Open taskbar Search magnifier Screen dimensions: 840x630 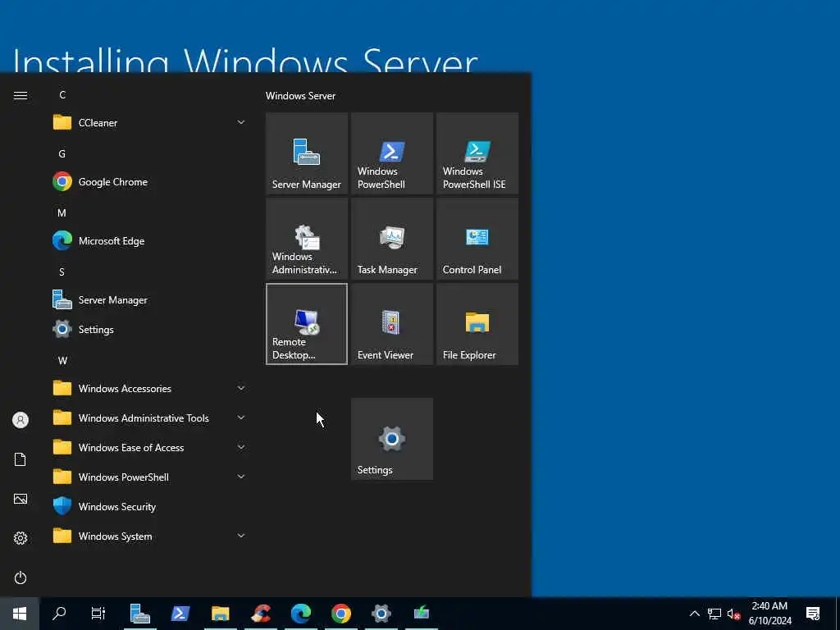tap(59, 614)
